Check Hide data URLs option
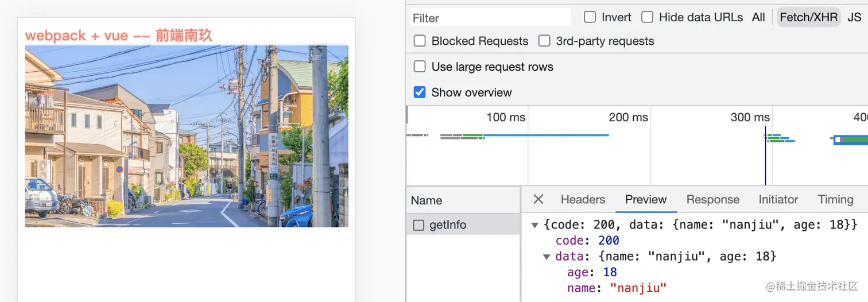The image size is (868, 302). click(648, 17)
